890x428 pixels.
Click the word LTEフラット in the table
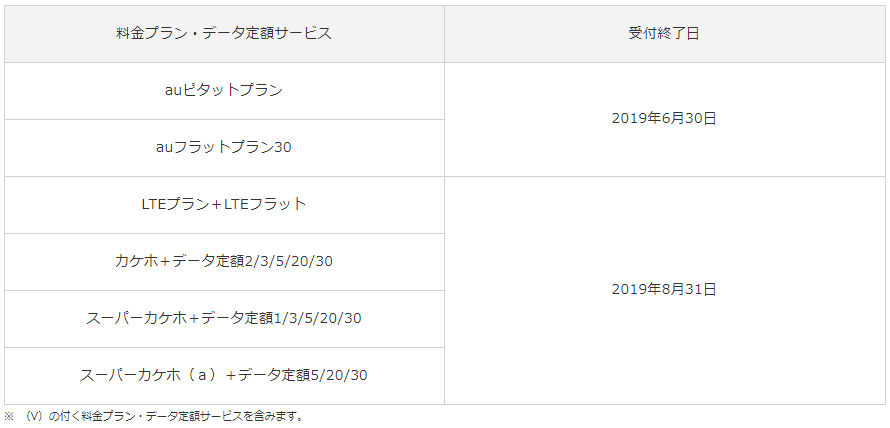coord(264,204)
